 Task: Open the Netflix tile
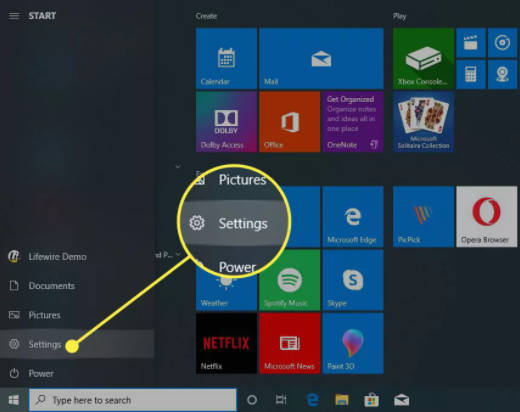[x=226, y=343]
